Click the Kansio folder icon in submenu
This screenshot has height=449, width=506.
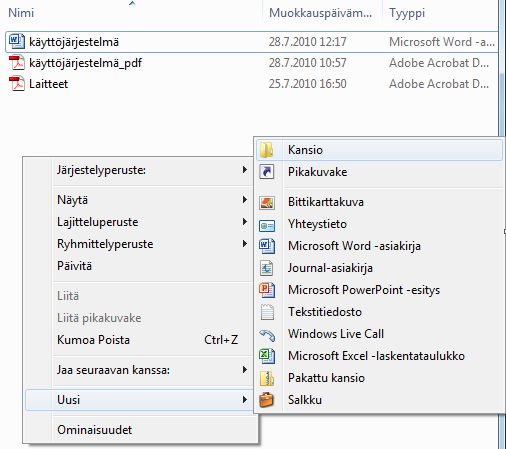point(267,150)
